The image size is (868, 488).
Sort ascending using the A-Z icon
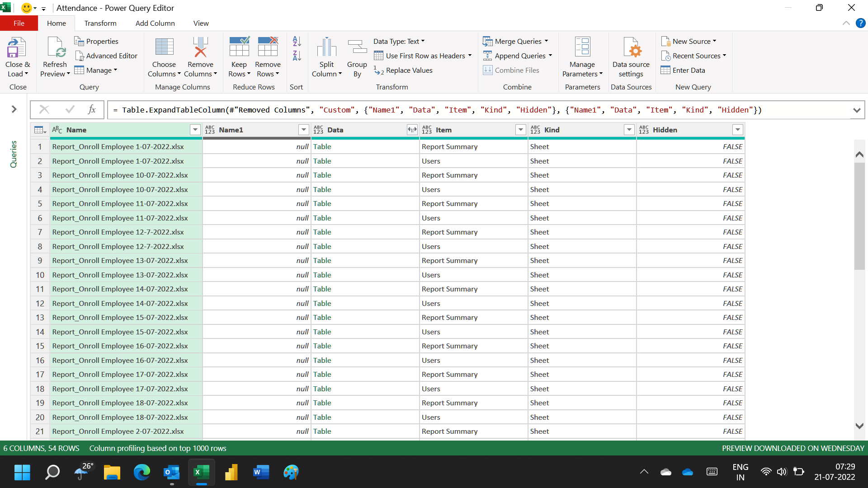(x=297, y=41)
